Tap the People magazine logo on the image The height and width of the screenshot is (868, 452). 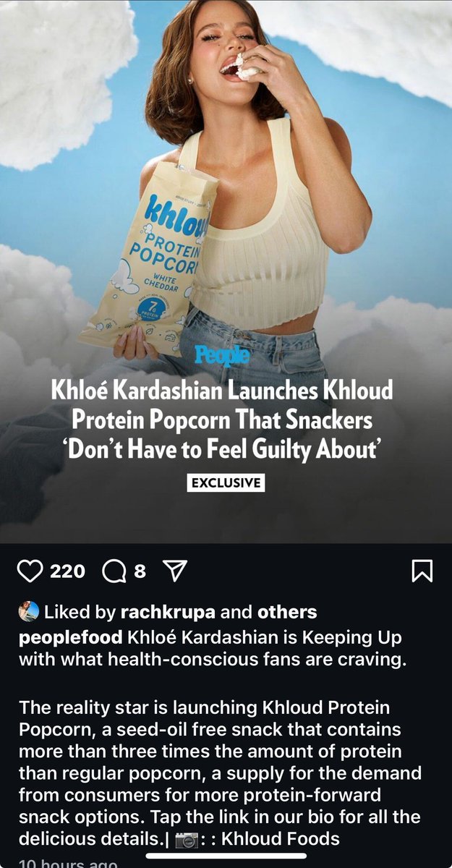[223, 356]
